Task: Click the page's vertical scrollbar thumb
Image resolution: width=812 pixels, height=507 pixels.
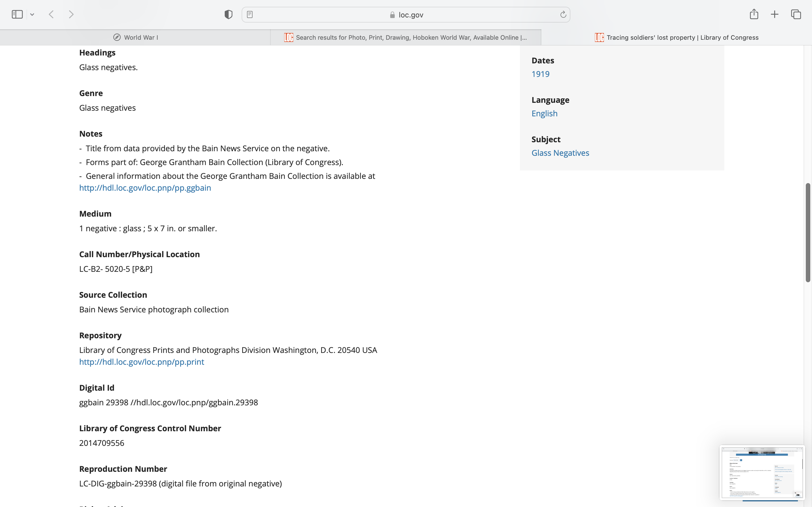Action: click(808, 233)
